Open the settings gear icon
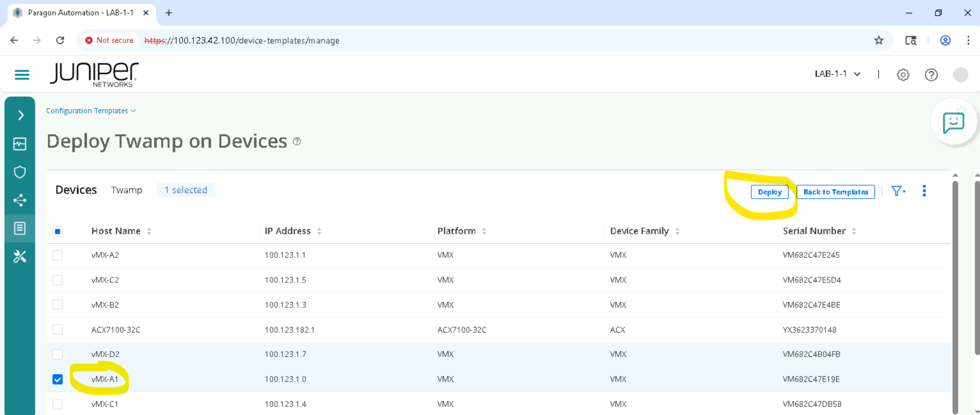This screenshot has height=415, width=980. tap(903, 75)
